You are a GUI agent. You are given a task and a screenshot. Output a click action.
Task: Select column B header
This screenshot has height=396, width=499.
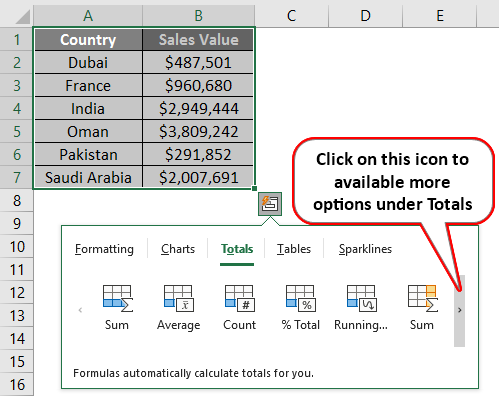pyautogui.click(x=199, y=15)
